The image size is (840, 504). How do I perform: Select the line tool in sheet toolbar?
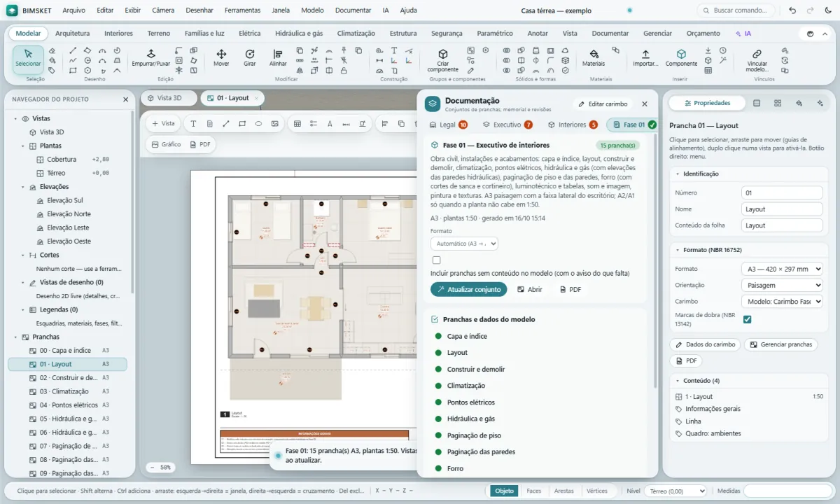(225, 124)
